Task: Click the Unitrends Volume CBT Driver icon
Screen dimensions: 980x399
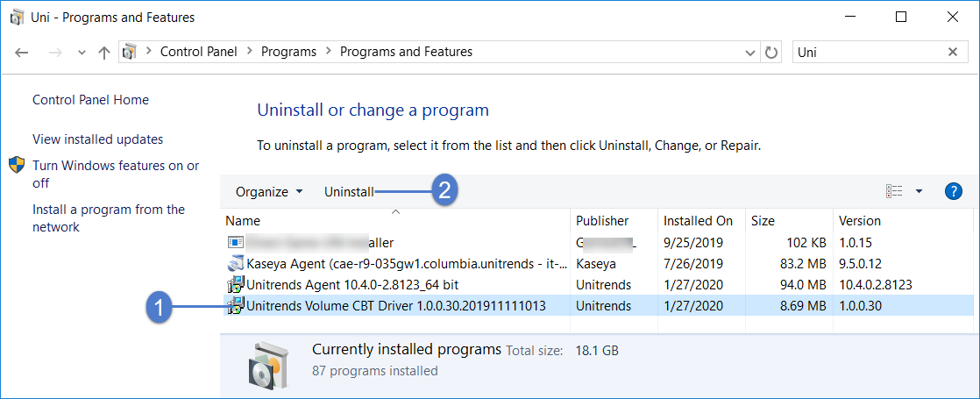Action: tap(236, 306)
